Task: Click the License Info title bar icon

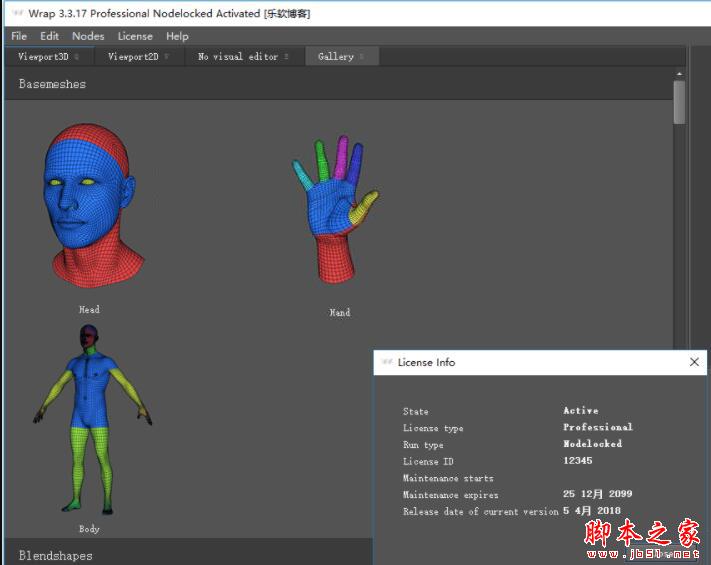Action: tap(387, 362)
